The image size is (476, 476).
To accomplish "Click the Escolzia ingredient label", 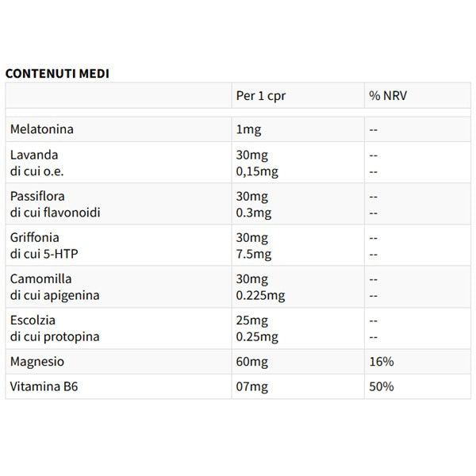I will [x=34, y=321].
